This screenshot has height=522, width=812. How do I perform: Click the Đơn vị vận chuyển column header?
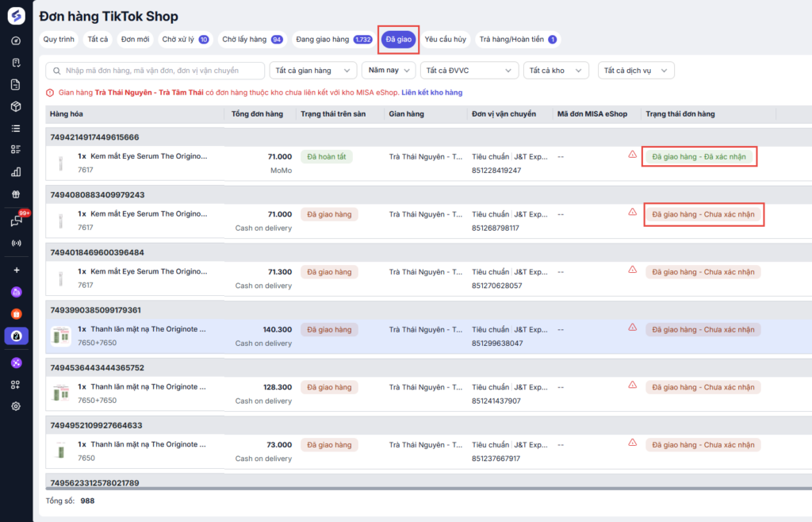(504, 114)
